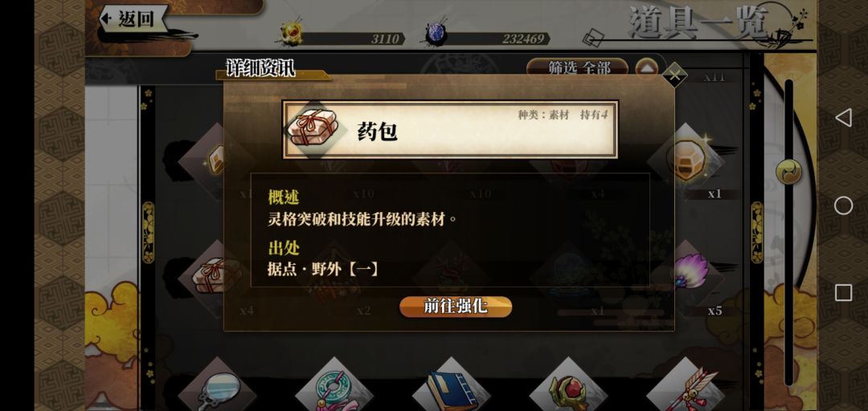Select the arrows bundle item icon
Image resolution: width=868 pixels, height=411 pixels.
pos(686,389)
